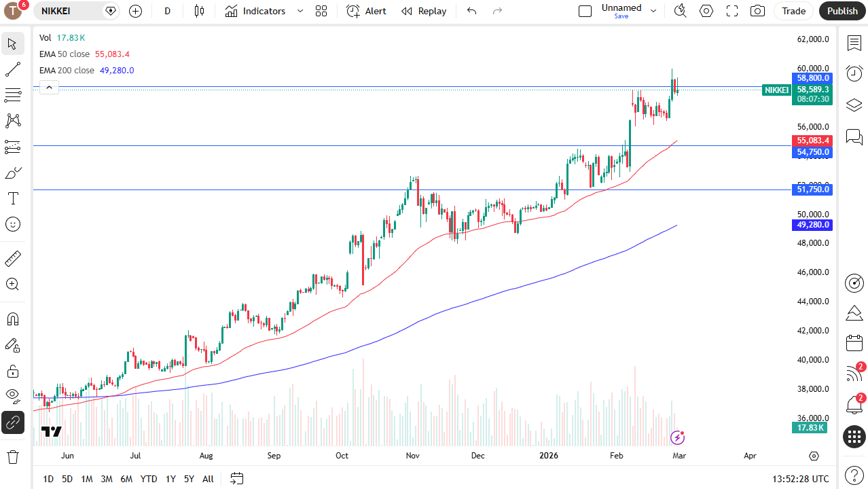Viewport: 868px width, 489px height.
Task: Open chart settings hexagon icon
Action: [706, 11]
